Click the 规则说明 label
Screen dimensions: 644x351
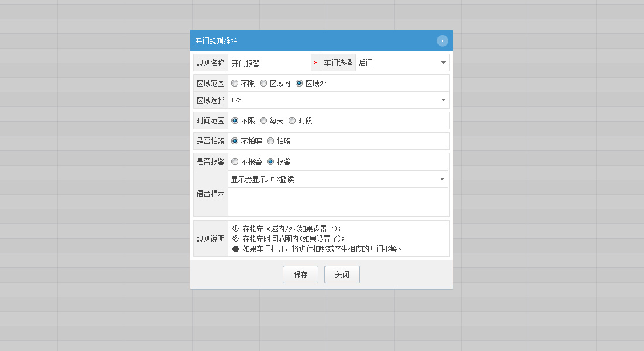[210, 239]
